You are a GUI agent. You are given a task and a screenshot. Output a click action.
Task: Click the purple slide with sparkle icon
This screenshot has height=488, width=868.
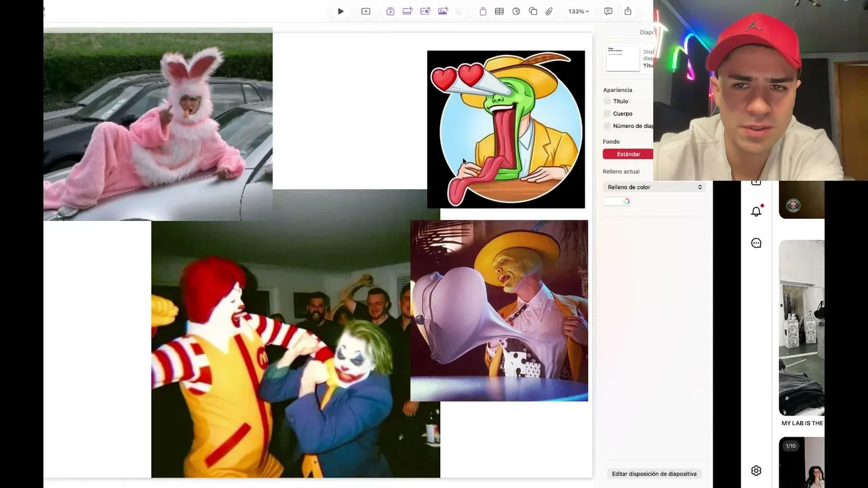point(425,12)
